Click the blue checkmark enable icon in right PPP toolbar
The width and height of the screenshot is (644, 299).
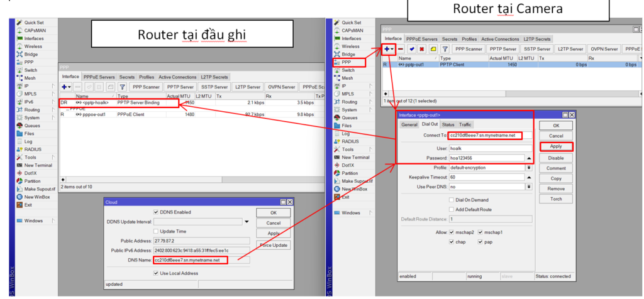pyautogui.click(x=412, y=49)
